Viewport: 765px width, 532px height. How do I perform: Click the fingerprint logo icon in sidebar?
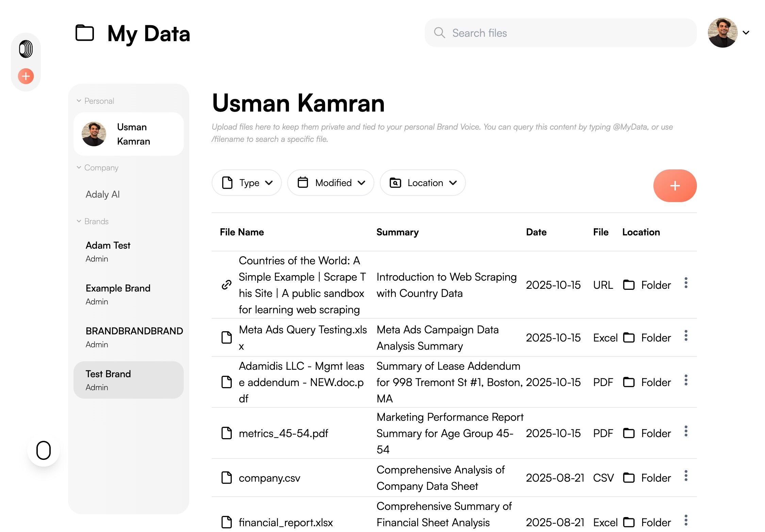[26, 49]
